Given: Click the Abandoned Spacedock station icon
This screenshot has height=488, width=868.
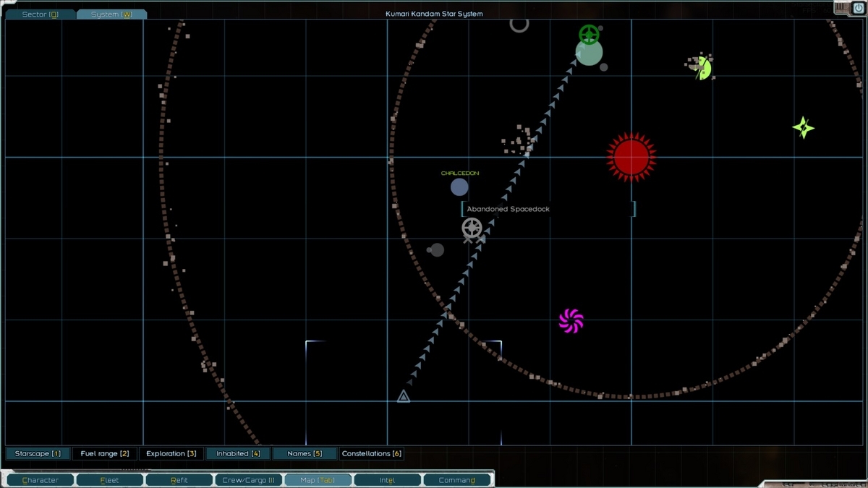Looking at the screenshot, I should [x=472, y=228].
